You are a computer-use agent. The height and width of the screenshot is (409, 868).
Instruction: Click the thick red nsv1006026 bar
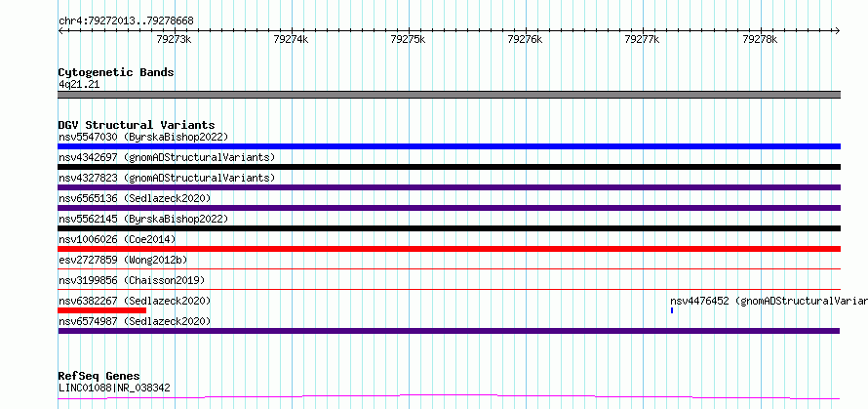449,249
